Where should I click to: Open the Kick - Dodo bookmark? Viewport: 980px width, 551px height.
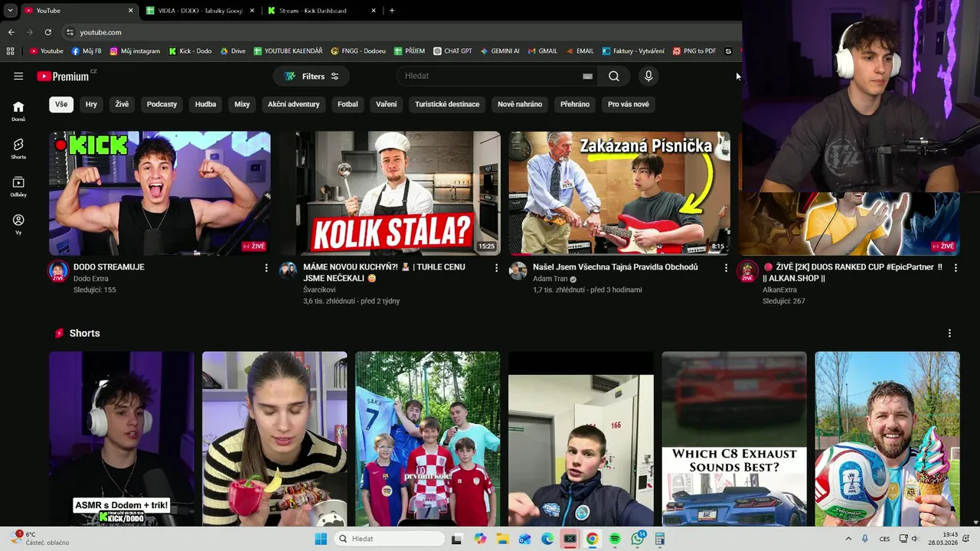point(190,51)
